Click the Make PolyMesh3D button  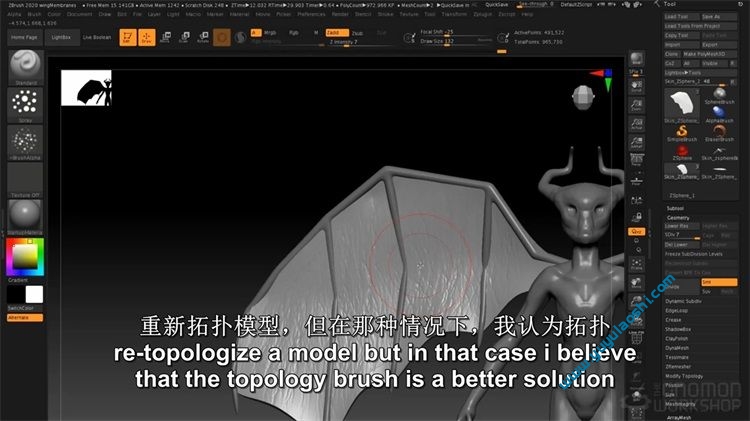point(709,54)
